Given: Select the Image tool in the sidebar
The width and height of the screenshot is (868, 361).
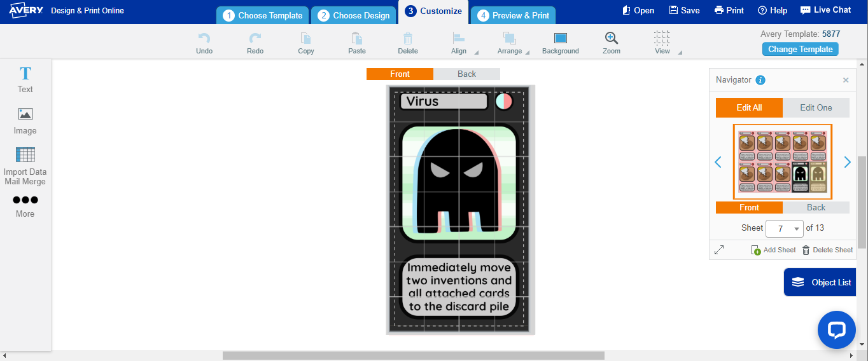Looking at the screenshot, I should pos(25,121).
